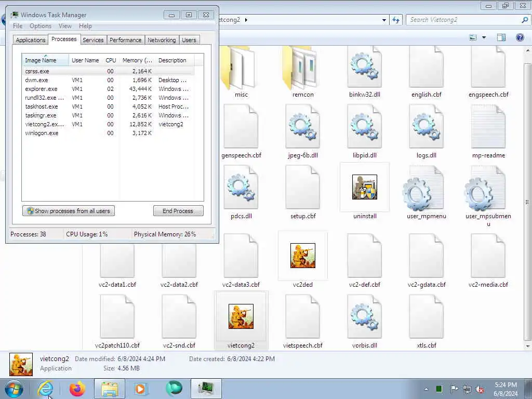
Task: Sort processes by Image Name column
Action: (46, 60)
